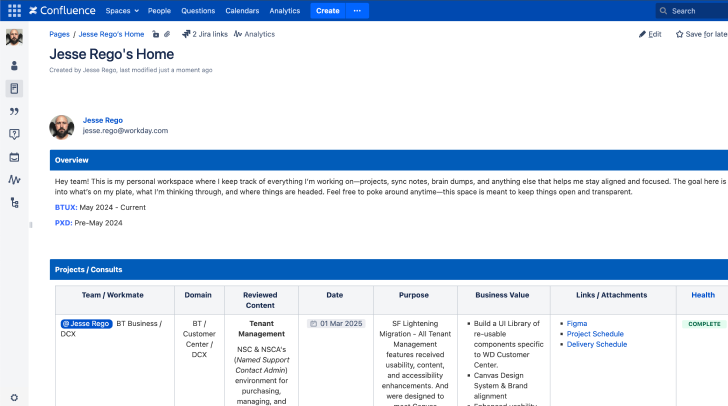Click the attachments paperclip icon

click(x=167, y=34)
